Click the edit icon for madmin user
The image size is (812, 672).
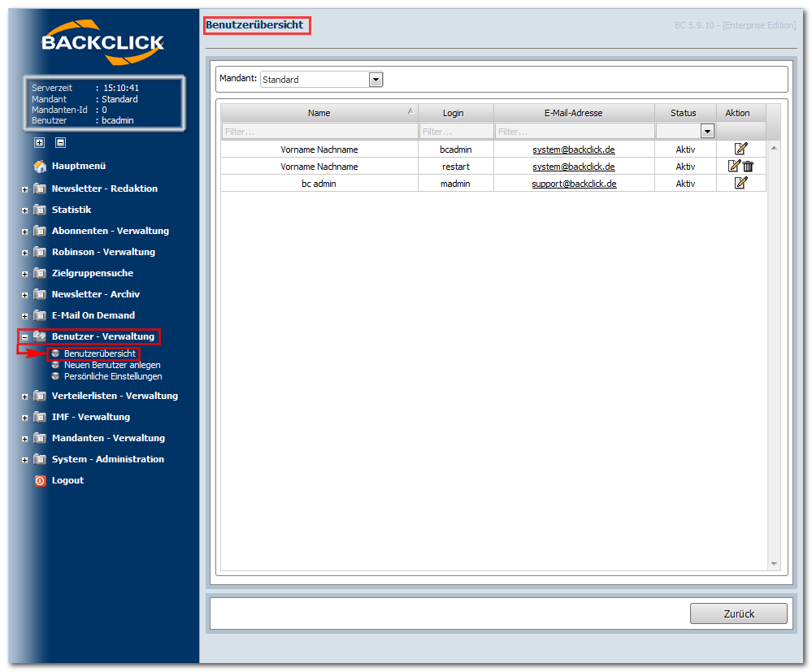pos(740,183)
